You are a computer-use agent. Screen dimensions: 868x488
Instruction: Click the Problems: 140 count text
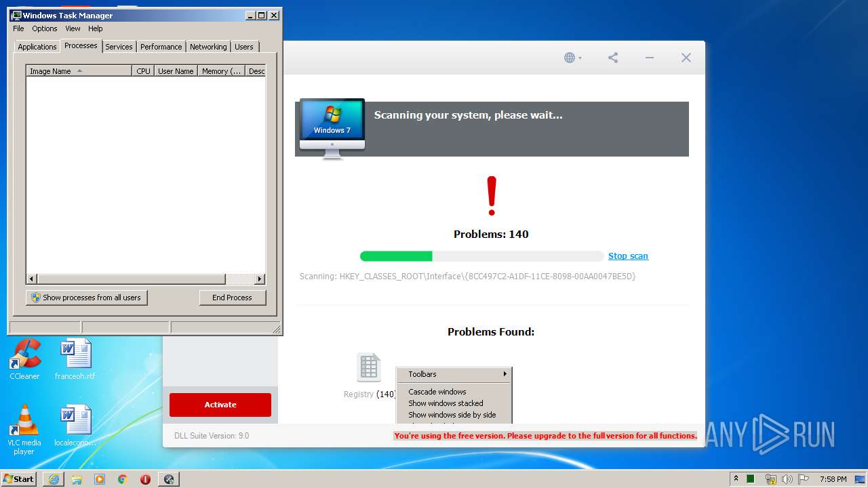point(491,235)
